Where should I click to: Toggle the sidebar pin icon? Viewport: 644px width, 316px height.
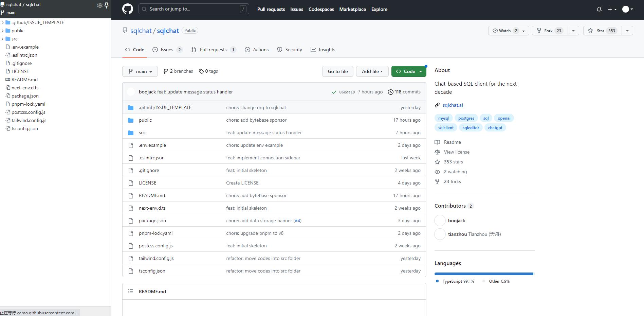point(106,5)
